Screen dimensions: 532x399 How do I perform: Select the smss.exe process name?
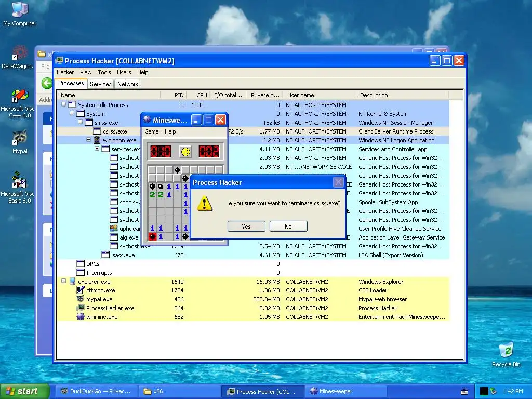(x=106, y=123)
